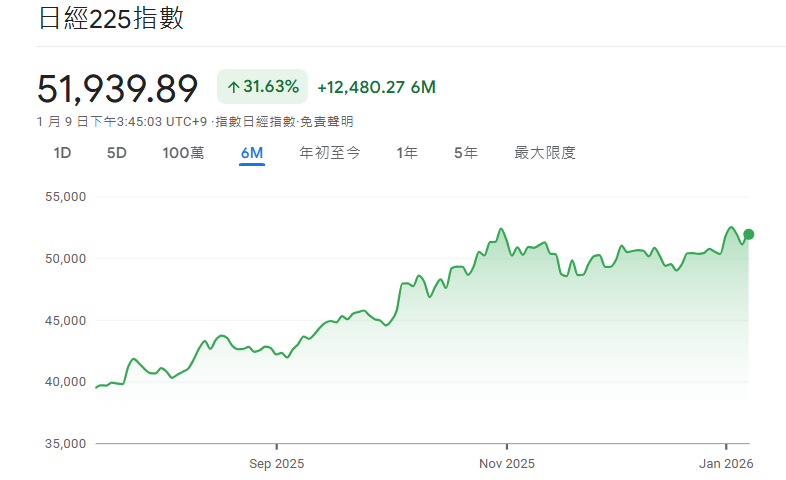Select the 1年 time range tab
The height and width of the screenshot is (480, 786).
407,153
